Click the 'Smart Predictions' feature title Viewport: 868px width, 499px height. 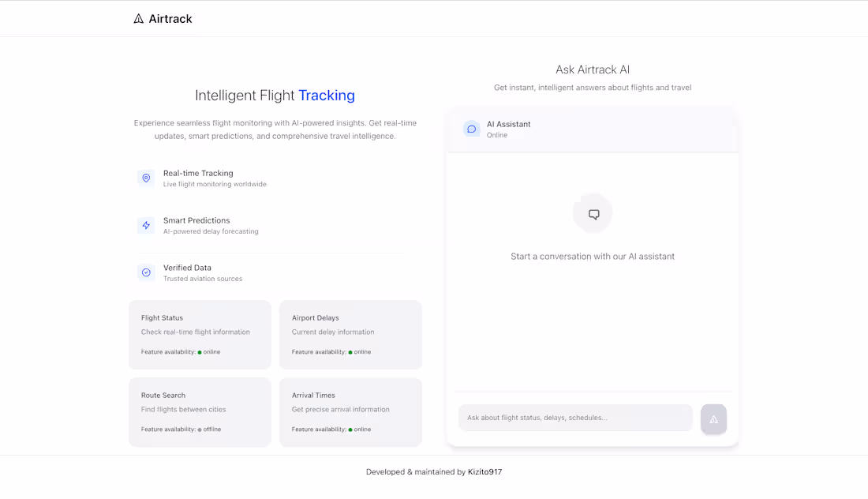click(x=196, y=220)
